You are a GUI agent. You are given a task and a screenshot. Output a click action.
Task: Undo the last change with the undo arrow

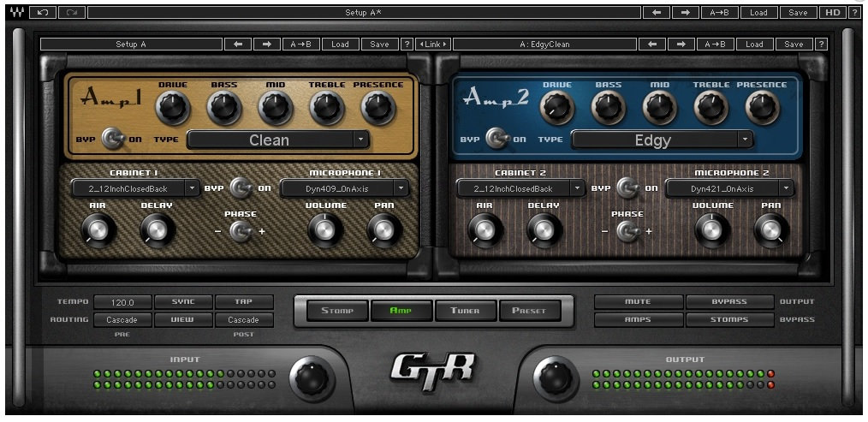point(43,12)
